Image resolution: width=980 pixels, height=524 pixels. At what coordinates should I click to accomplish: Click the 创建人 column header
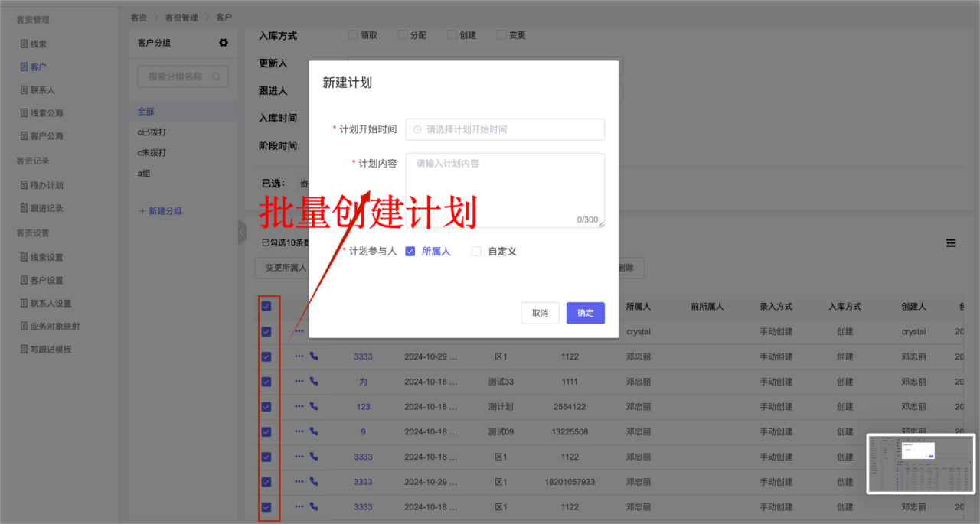click(914, 307)
